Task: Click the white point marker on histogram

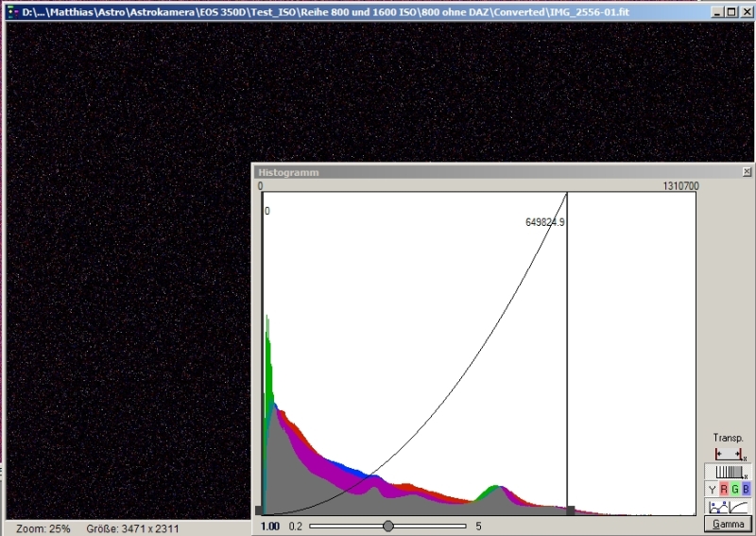Action: tap(570, 510)
